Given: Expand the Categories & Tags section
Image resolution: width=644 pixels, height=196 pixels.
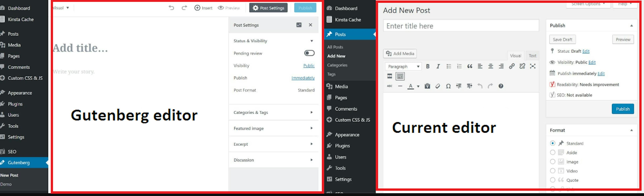Looking at the screenshot, I should 273,112.
